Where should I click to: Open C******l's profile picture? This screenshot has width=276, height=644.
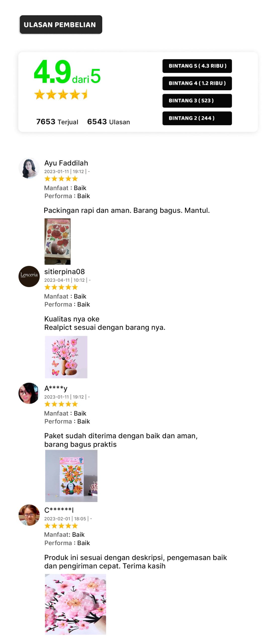(x=29, y=515)
